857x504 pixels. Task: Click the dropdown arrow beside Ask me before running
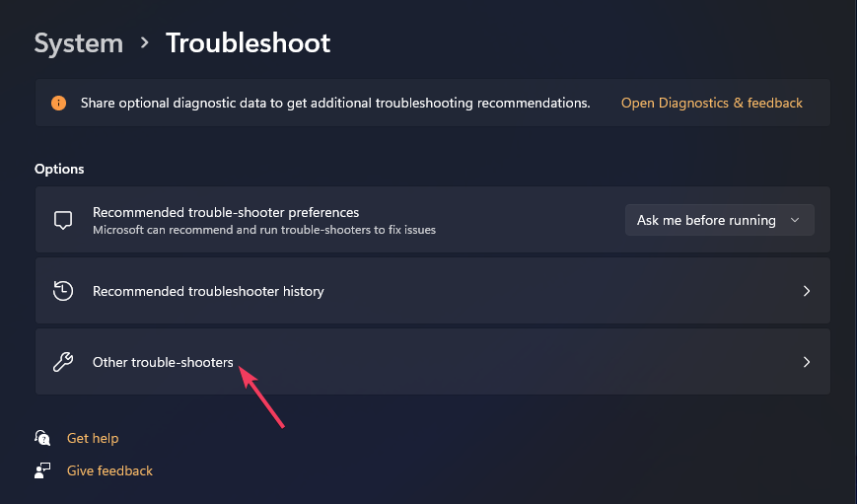pyautogui.click(x=795, y=220)
